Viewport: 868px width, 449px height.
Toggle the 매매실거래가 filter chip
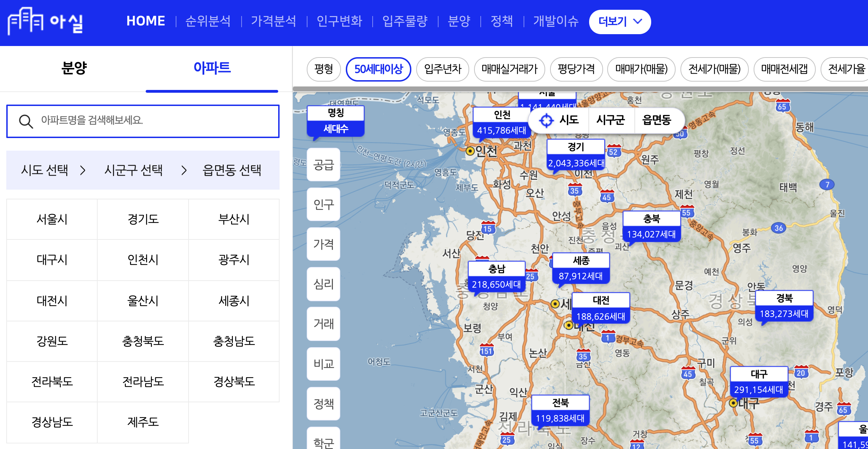(509, 69)
